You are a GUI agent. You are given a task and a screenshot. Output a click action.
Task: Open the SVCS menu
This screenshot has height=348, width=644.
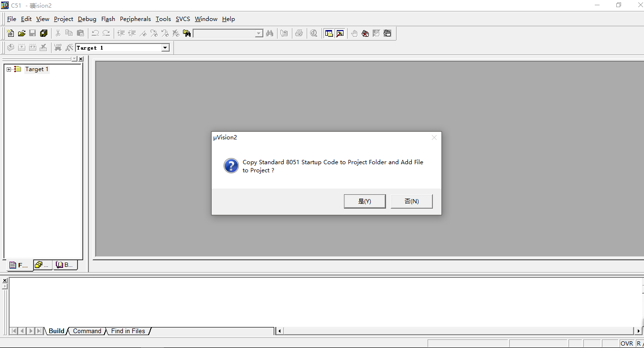(x=182, y=19)
